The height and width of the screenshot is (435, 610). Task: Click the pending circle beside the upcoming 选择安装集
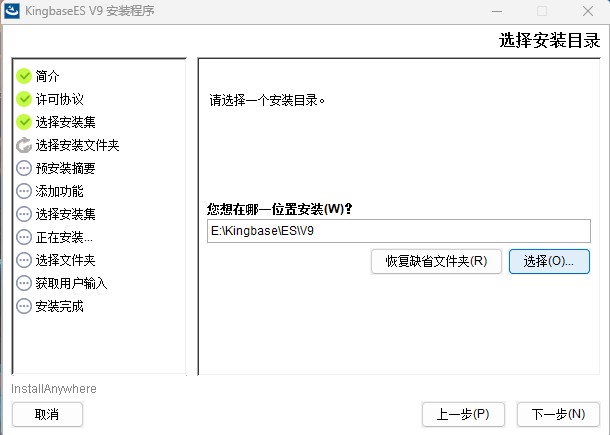pos(24,214)
